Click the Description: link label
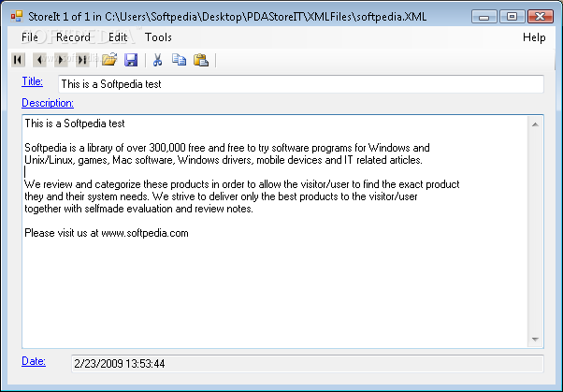 [x=48, y=103]
